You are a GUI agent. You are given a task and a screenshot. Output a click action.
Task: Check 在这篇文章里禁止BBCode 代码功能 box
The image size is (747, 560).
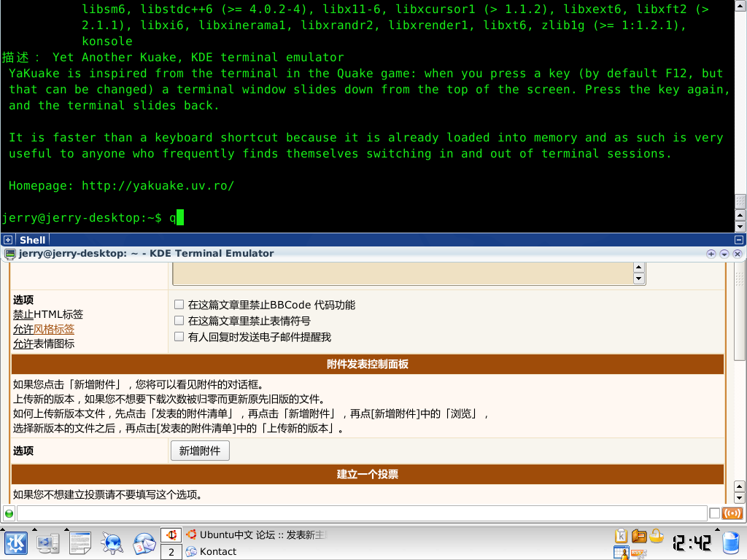[x=179, y=304]
